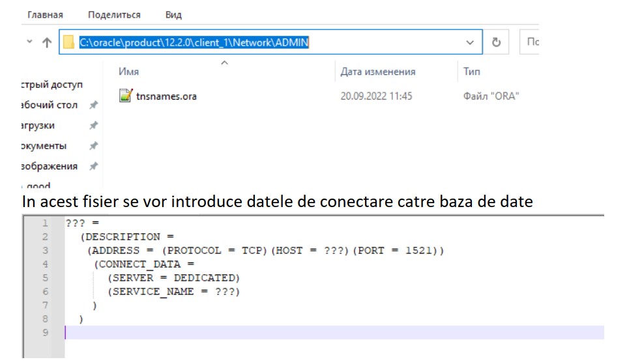The height and width of the screenshot is (364, 627).
Task: Open the Вид ribbon tab
Action: point(173,15)
